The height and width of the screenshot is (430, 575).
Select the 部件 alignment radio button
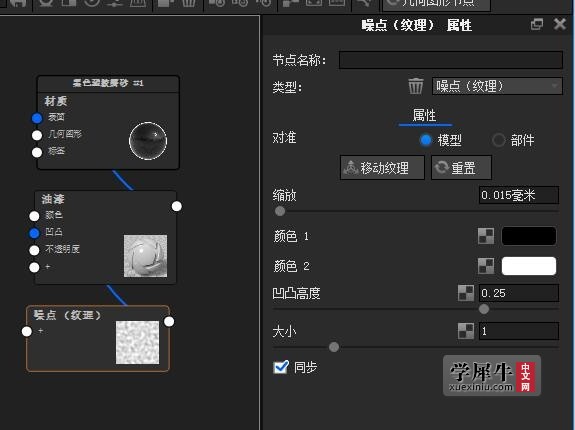pyautogui.click(x=498, y=140)
